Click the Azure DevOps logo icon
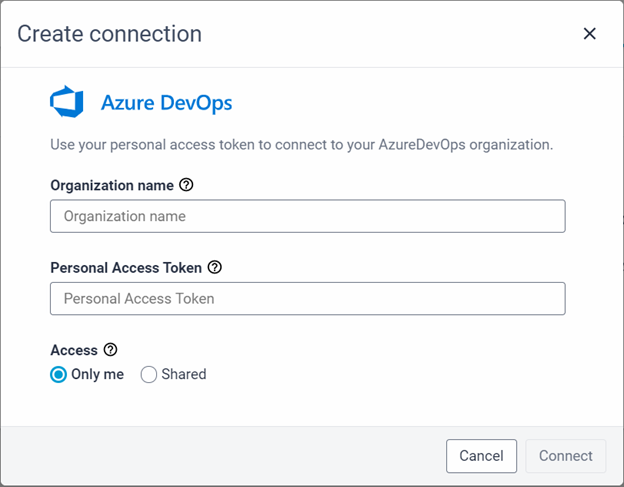 [66, 102]
